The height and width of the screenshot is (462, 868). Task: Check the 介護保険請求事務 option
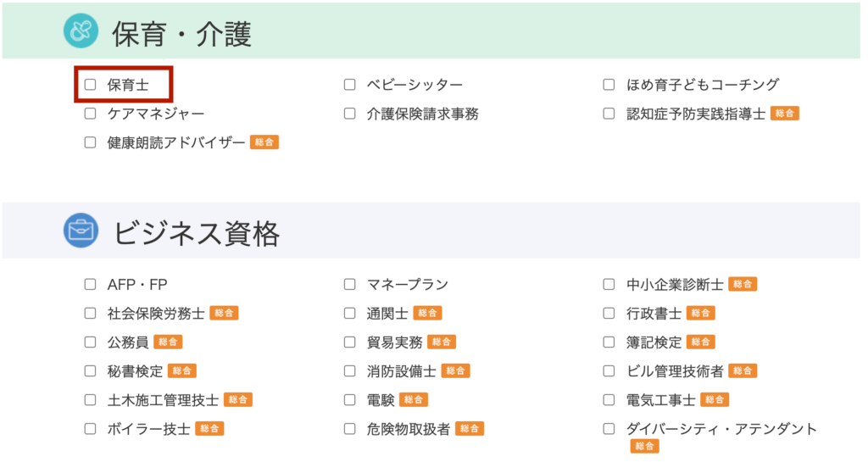coord(350,114)
